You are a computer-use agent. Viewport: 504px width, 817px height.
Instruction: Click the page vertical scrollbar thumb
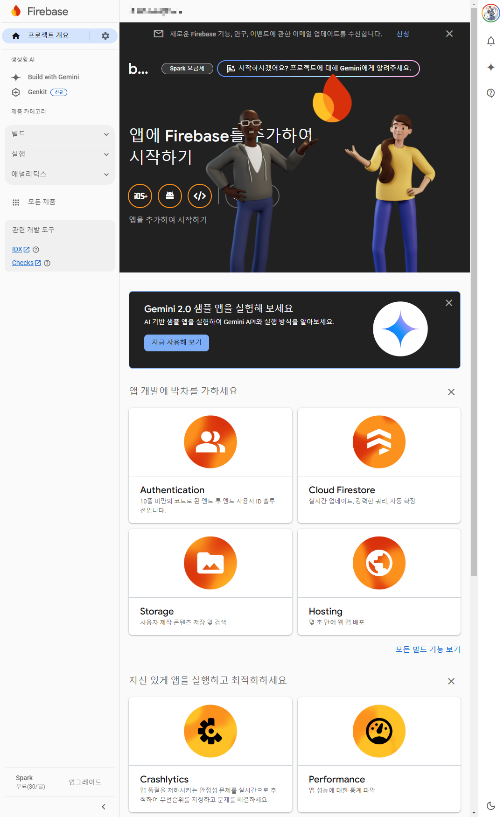474,292
